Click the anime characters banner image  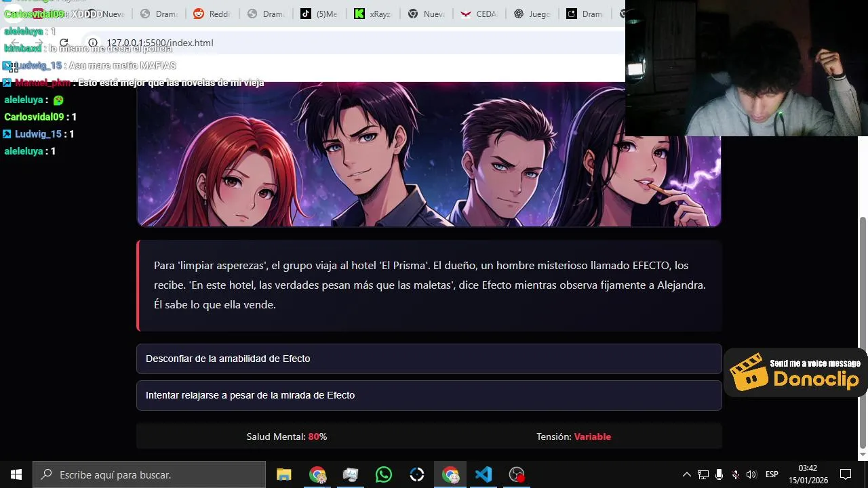[x=429, y=155]
